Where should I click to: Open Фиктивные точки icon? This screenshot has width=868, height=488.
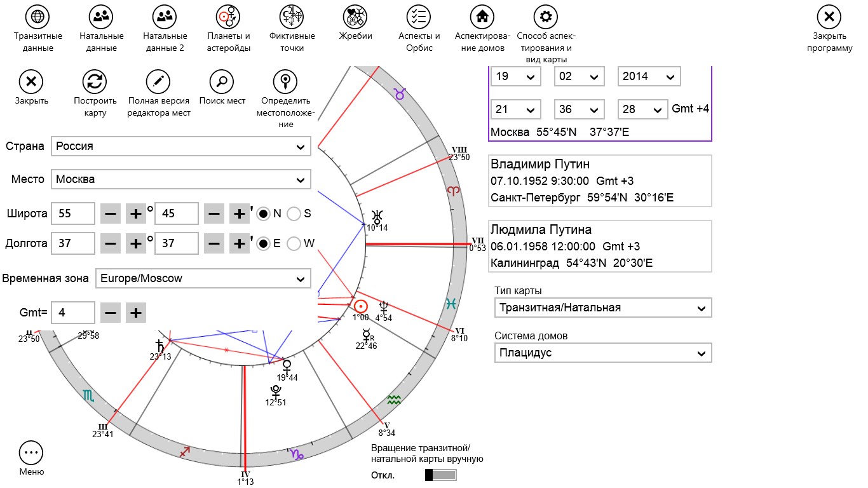[x=292, y=17]
